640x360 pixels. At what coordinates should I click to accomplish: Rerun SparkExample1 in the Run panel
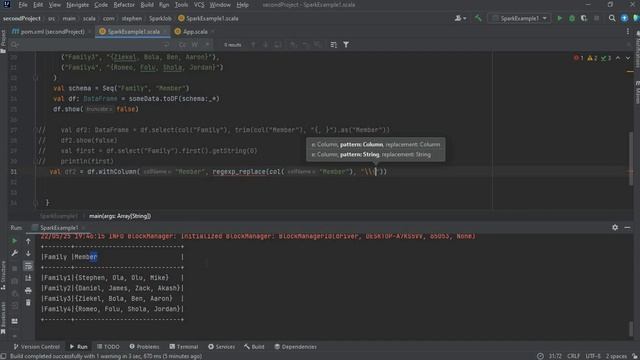pyautogui.click(x=15, y=241)
